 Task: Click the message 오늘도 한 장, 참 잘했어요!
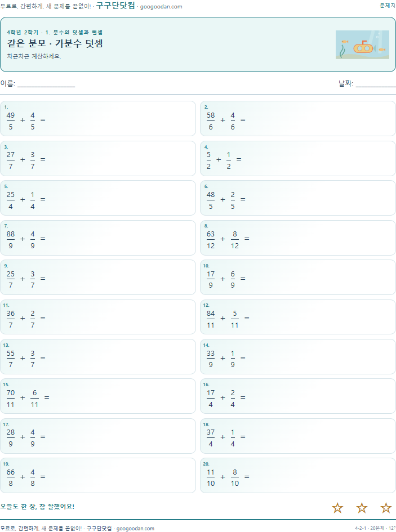point(37,507)
